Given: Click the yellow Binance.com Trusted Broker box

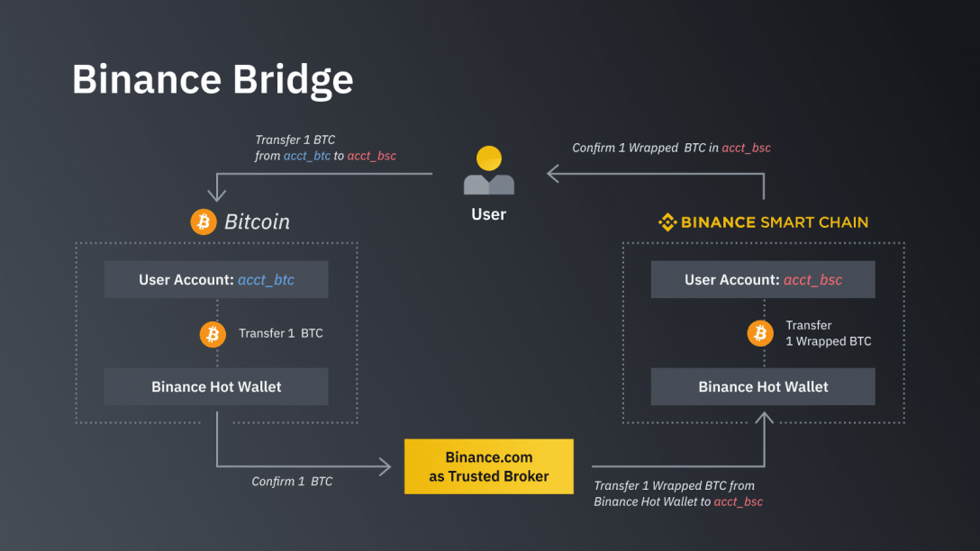Looking at the screenshot, I should pyautogui.click(x=489, y=466).
